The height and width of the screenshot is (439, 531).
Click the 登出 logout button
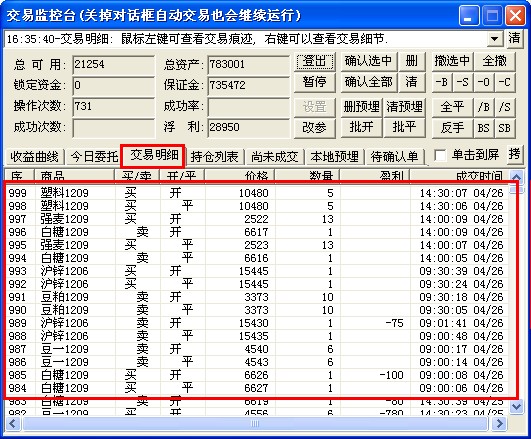tap(315, 61)
